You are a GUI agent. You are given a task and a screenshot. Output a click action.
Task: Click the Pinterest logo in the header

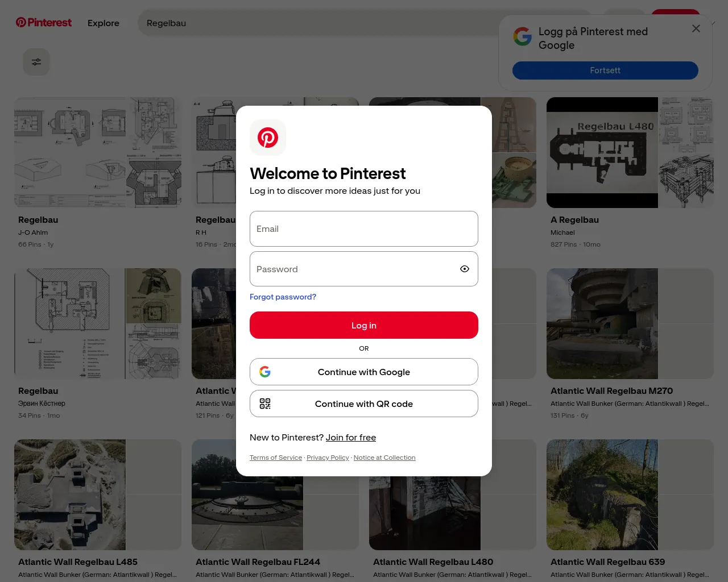[44, 23]
